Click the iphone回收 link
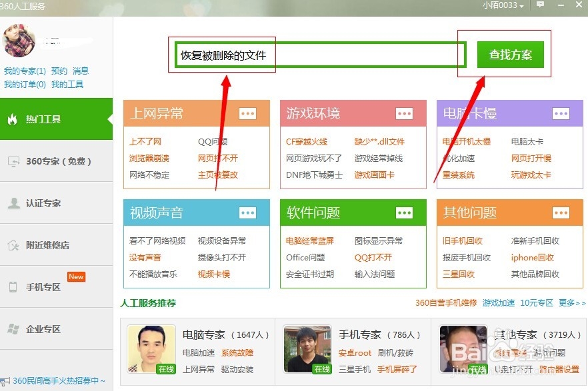The image size is (588, 391). pos(532,257)
